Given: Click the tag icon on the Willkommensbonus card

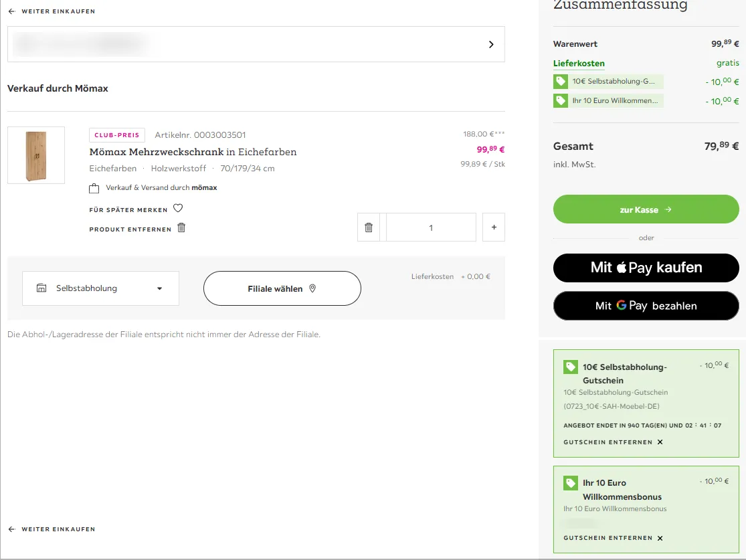Looking at the screenshot, I should [x=571, y=483].
